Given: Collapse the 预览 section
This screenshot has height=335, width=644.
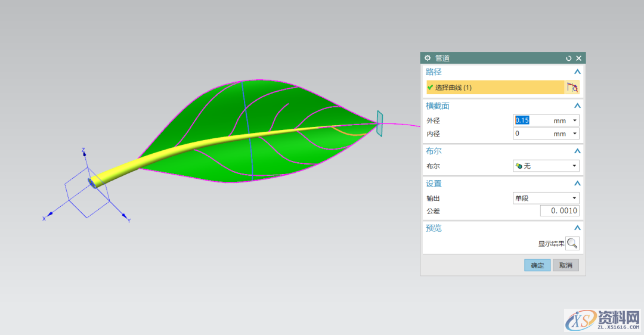Looking at the screenshot, I should click(x=577, y=228).
